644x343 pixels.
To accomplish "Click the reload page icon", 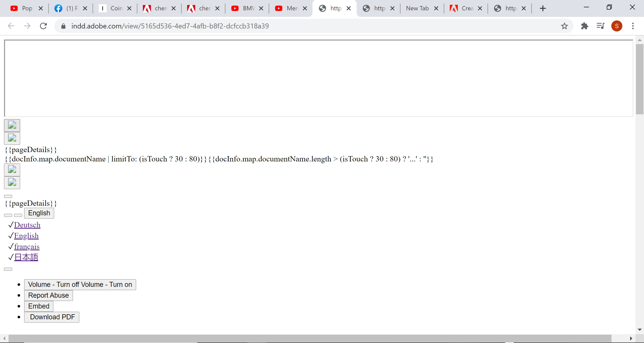I will tap(44, 26).
